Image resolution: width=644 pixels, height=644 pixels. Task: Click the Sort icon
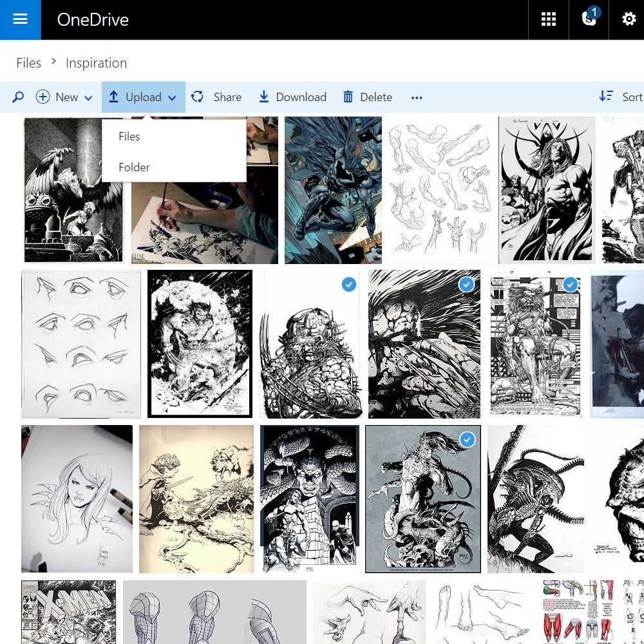(x=606, y=96)
